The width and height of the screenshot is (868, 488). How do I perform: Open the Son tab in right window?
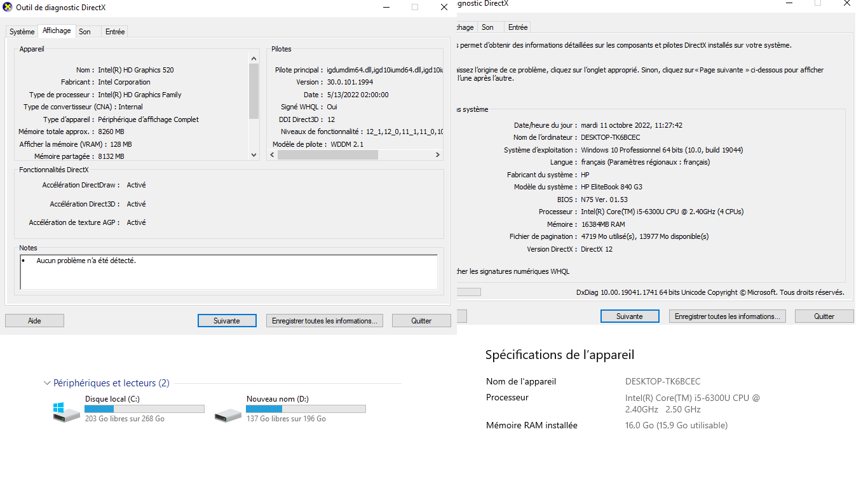[487, 27]
